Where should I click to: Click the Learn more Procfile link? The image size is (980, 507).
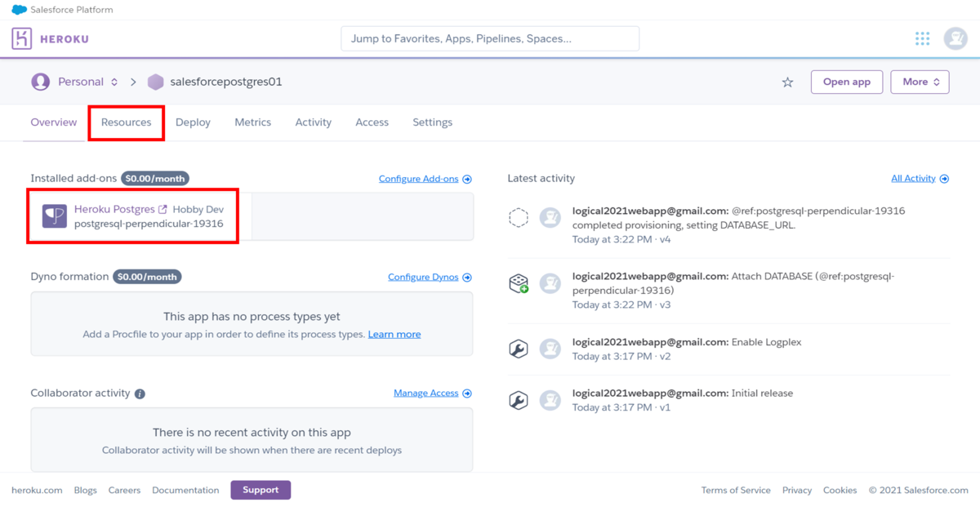click(x=394, y=335)
